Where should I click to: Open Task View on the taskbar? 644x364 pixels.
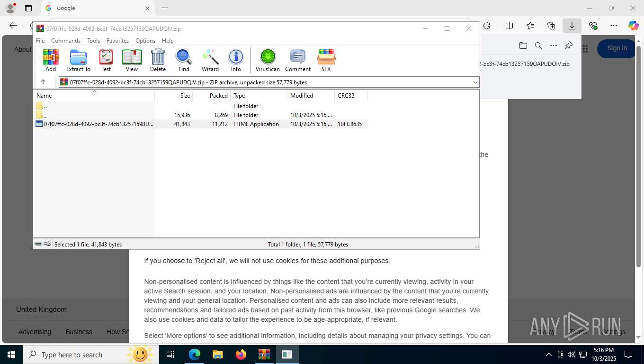tap(170, 355)
